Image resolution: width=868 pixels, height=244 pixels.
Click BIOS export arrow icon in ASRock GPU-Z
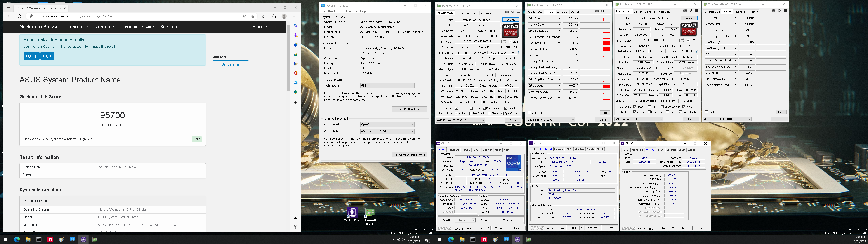(x=504, y=42)
